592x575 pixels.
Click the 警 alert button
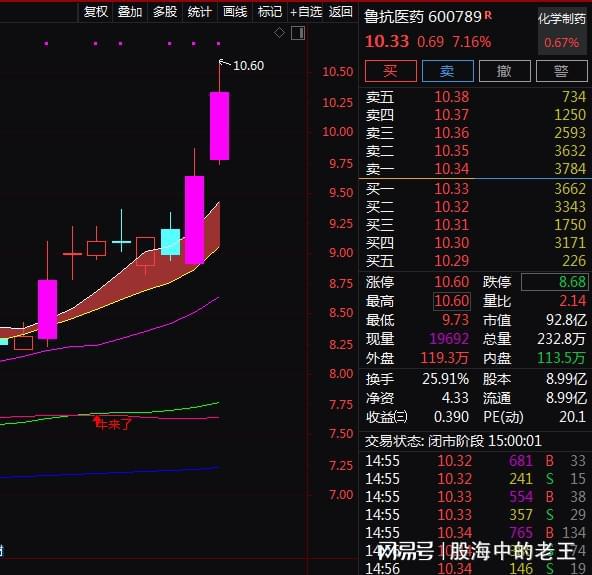(562, 71)
